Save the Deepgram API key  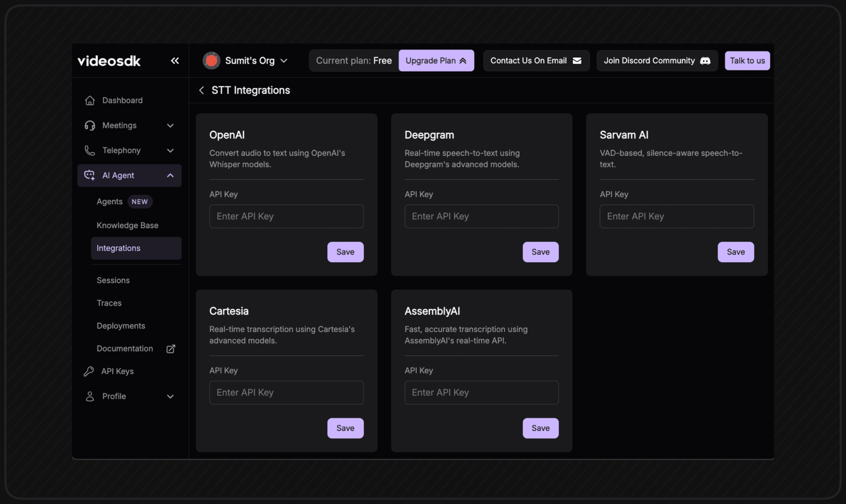point(540,252)
